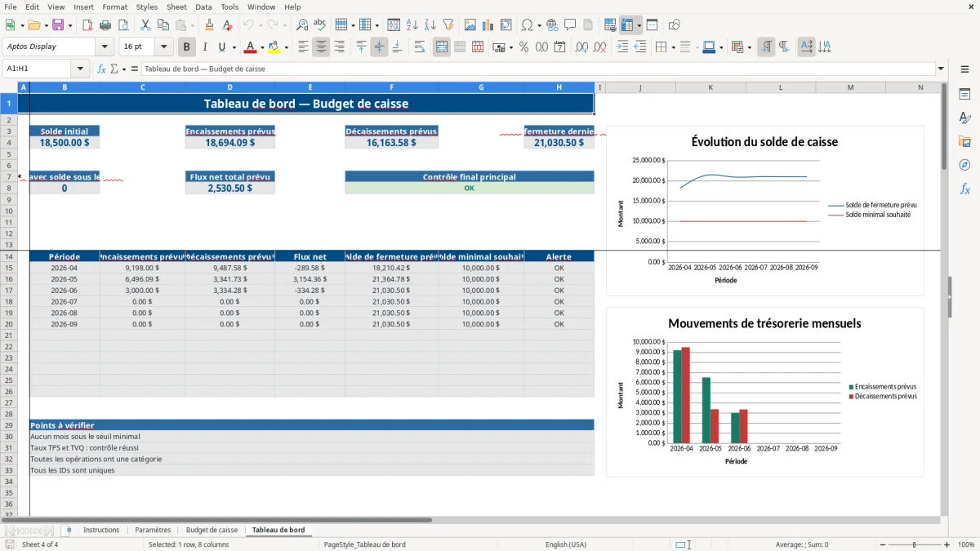Insert image icon
This screenshot has height=551, width=980.
tap(470, 25)
